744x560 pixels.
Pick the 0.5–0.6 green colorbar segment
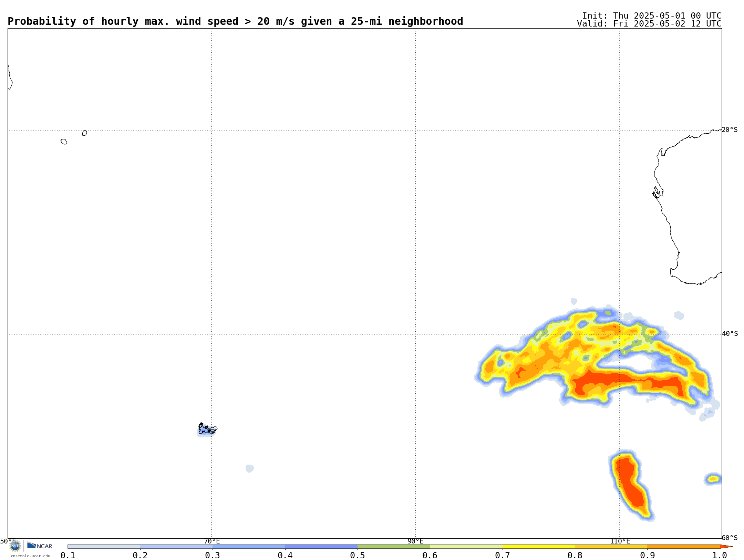point(394,547)
